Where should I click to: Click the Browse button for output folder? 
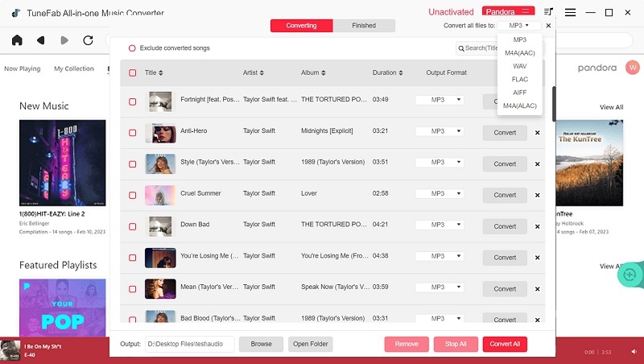pyautogui.click(x=261, y=344)
